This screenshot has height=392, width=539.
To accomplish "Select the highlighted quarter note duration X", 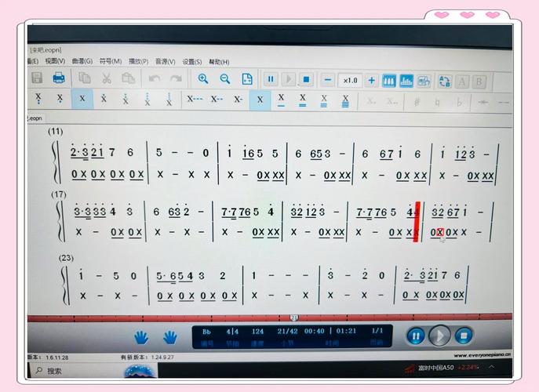I will [x=260, y=100].
